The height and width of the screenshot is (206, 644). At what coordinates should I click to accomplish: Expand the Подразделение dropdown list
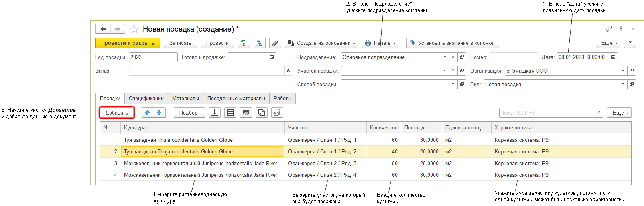[445, 57]
